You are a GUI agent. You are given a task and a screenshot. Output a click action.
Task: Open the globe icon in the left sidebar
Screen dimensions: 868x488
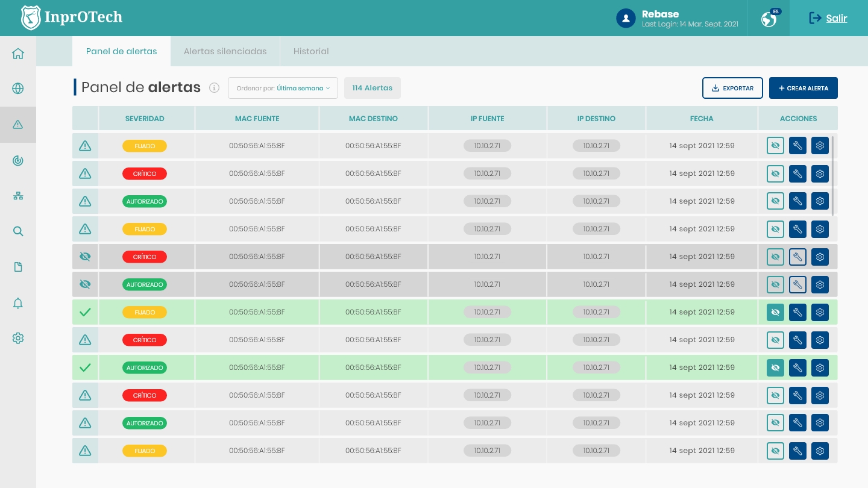coord(18,89)
